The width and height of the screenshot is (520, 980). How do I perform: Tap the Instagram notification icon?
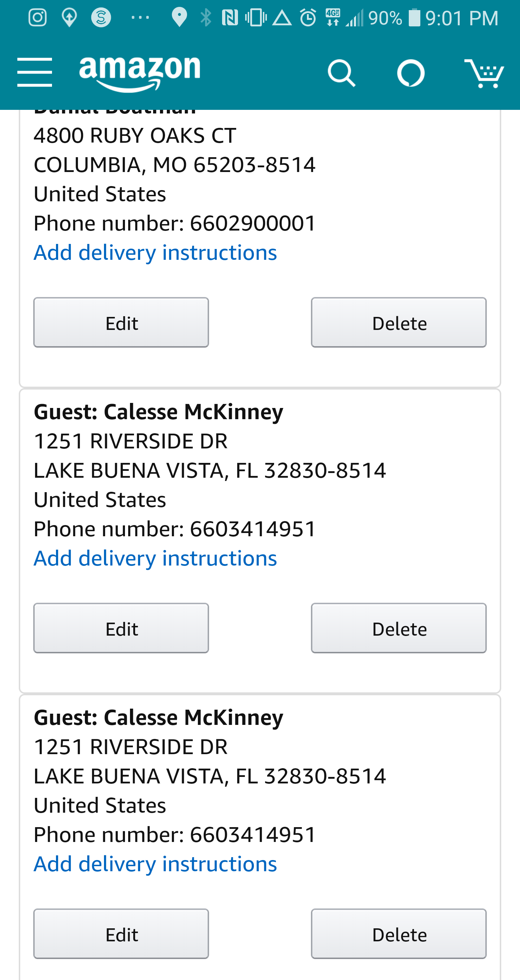(38, 17)
